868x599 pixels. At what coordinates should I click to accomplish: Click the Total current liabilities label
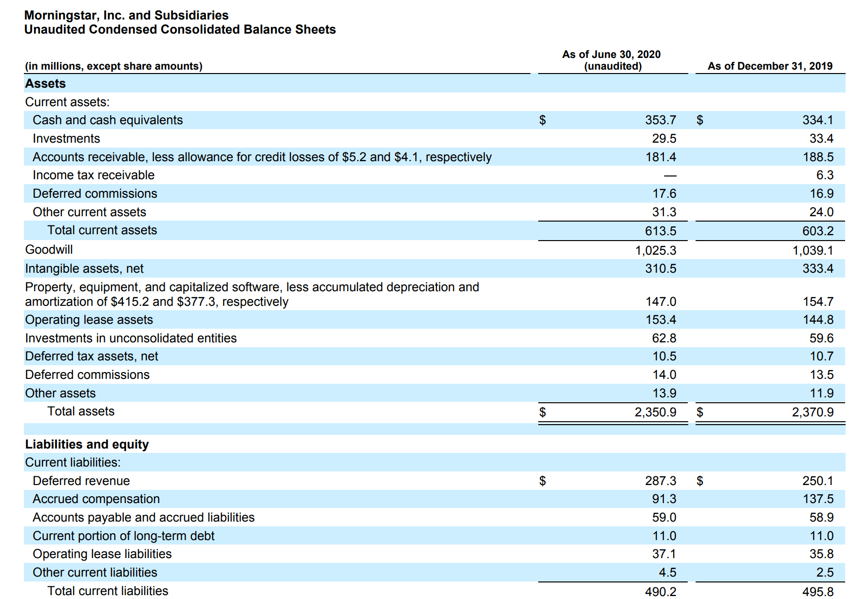coord(107,591)
